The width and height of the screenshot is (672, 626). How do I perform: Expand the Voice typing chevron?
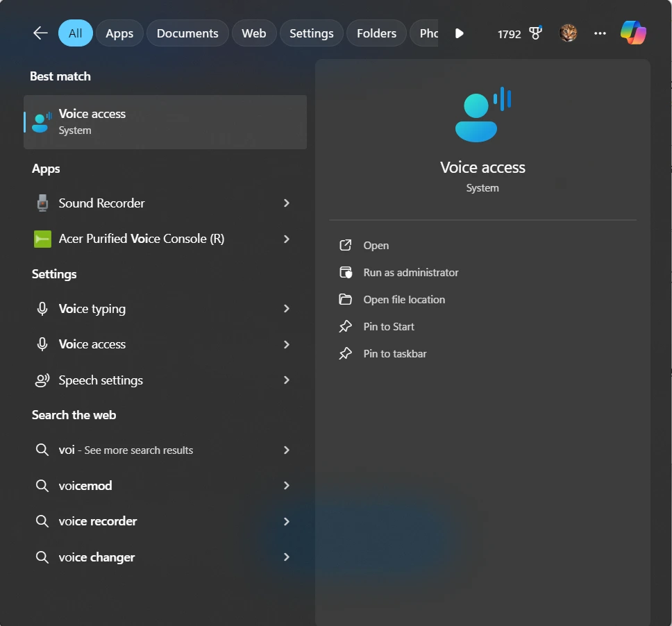pos(287,309)
